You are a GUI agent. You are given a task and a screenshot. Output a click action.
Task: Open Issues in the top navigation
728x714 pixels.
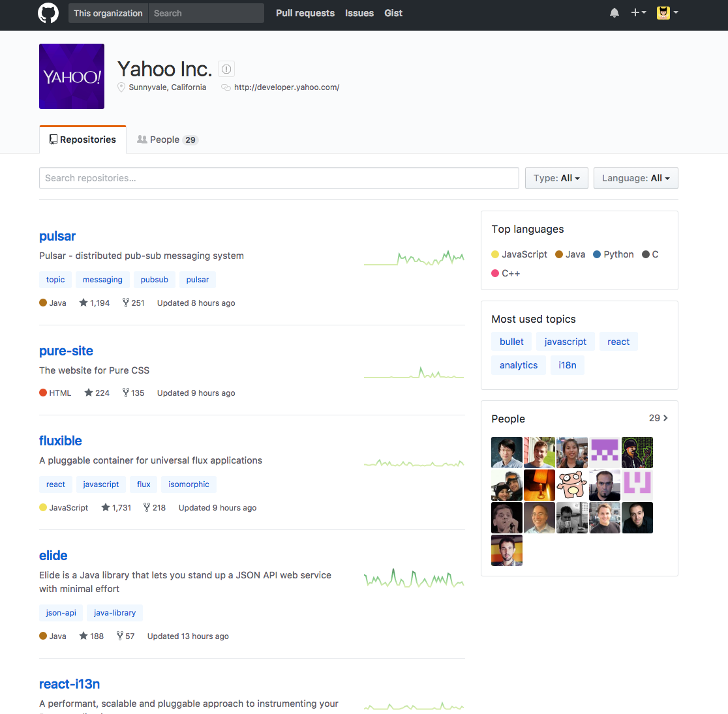(359, 13)
